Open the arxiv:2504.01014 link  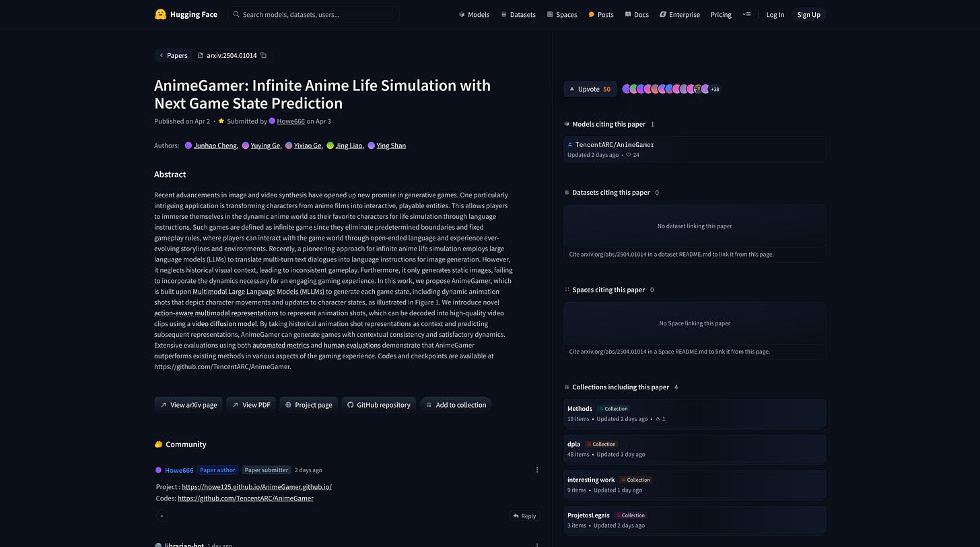click(x=227, y=55)
